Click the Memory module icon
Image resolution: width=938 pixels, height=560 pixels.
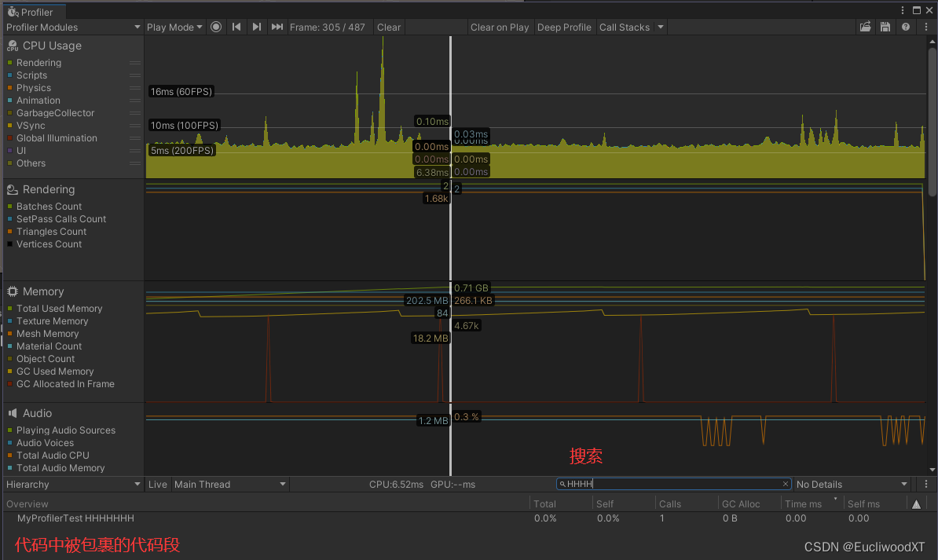(x=13, y=291)
